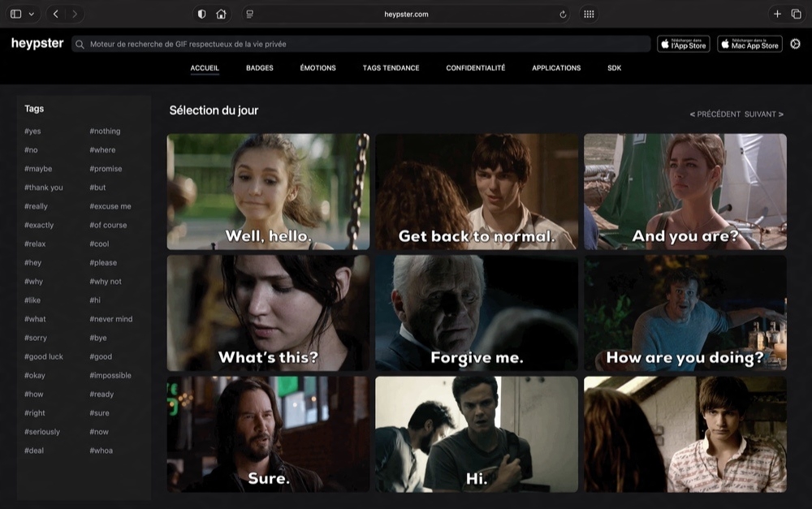The width and height of the screenshot is (812, 509).
Task: Select the #nothing tag
Action: (x=105, y=131)
